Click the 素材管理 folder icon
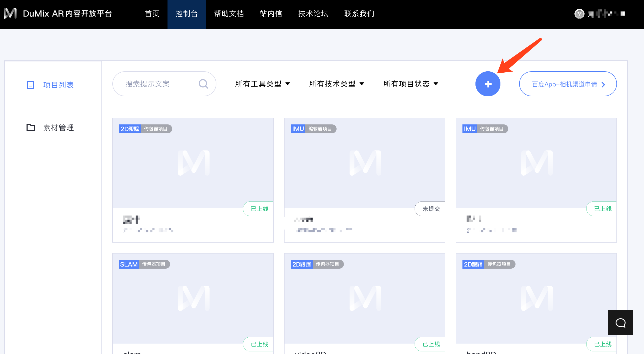The height and width of the screenshot is (354, 644). pyautogui.click(x=31, y=128)
